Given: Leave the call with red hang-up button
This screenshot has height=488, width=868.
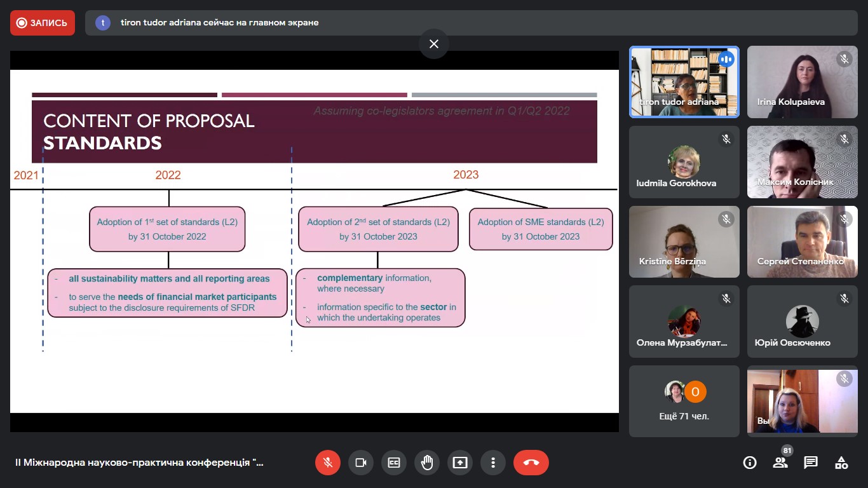Looking at the screenshot, I should 531,463.
